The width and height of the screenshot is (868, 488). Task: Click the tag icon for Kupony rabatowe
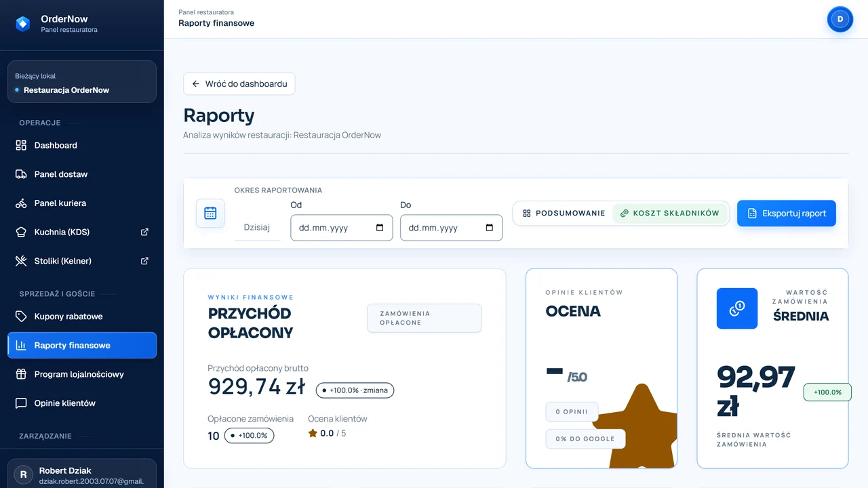pos(21,317)
